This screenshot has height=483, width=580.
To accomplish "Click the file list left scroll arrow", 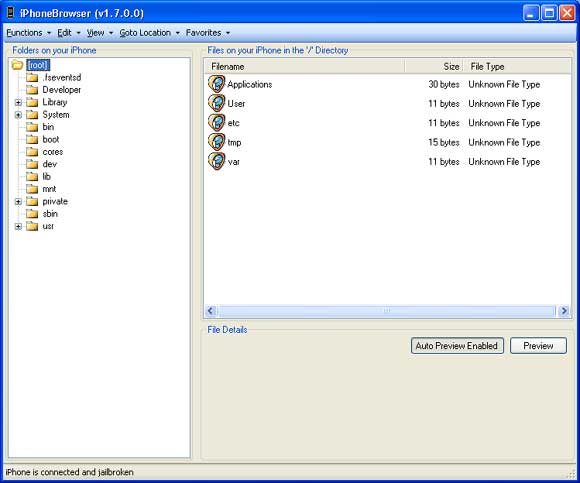I will click(x=211, y=311).
